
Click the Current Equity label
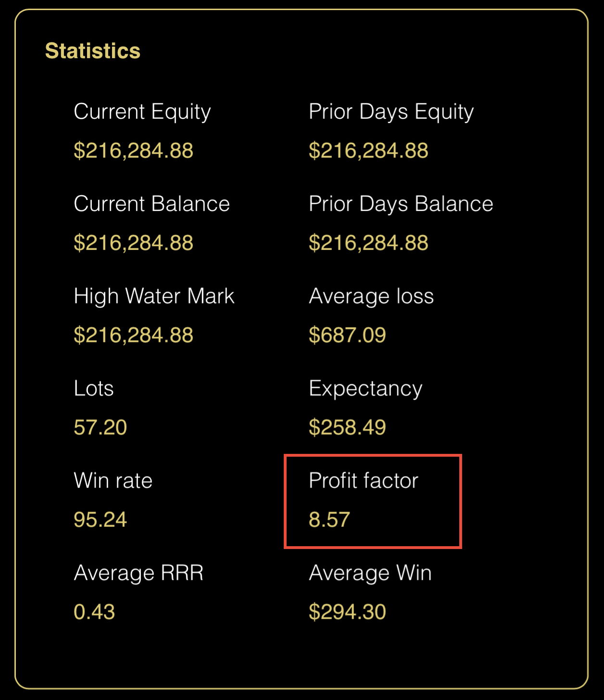142,112
